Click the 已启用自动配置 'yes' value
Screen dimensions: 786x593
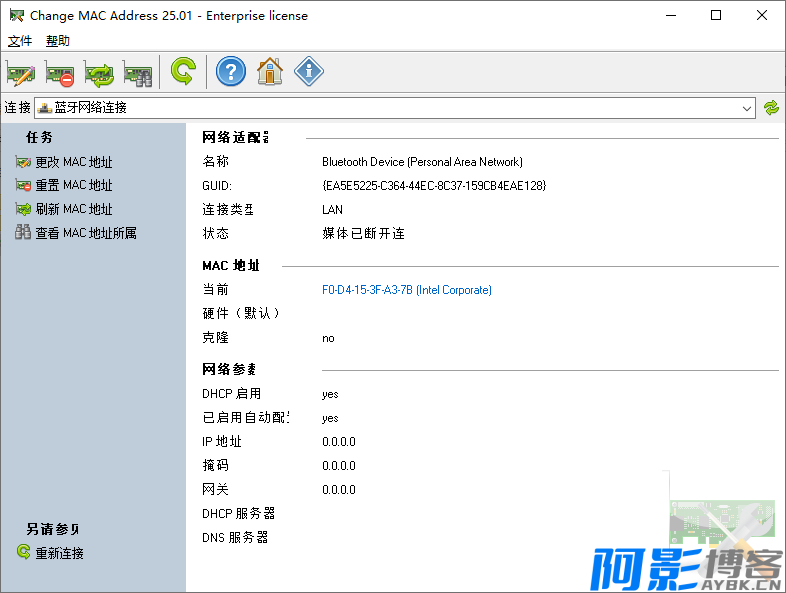coord(330,418)
